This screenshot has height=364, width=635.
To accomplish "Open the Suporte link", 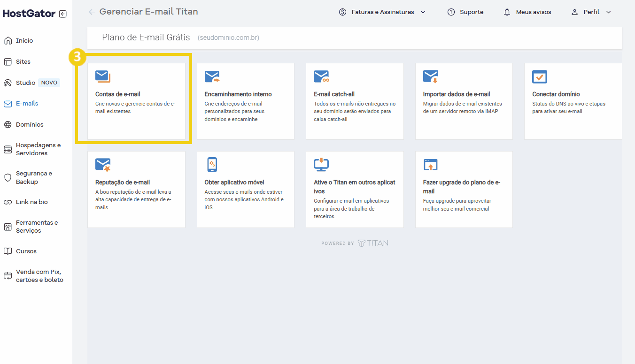I will click(472, 12).
